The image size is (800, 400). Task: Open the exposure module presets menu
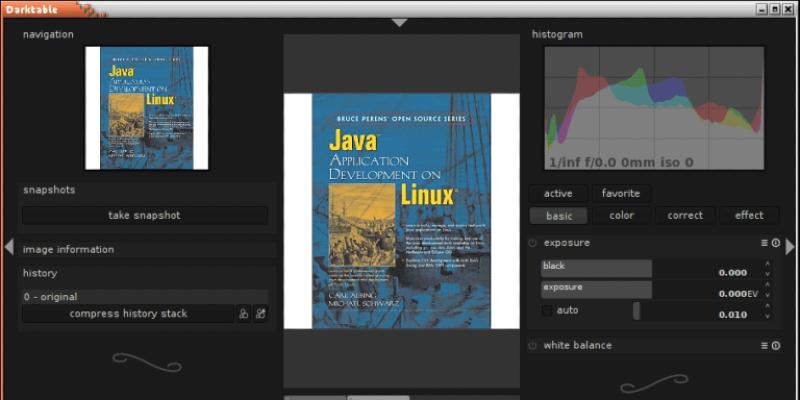coord(764,243)
